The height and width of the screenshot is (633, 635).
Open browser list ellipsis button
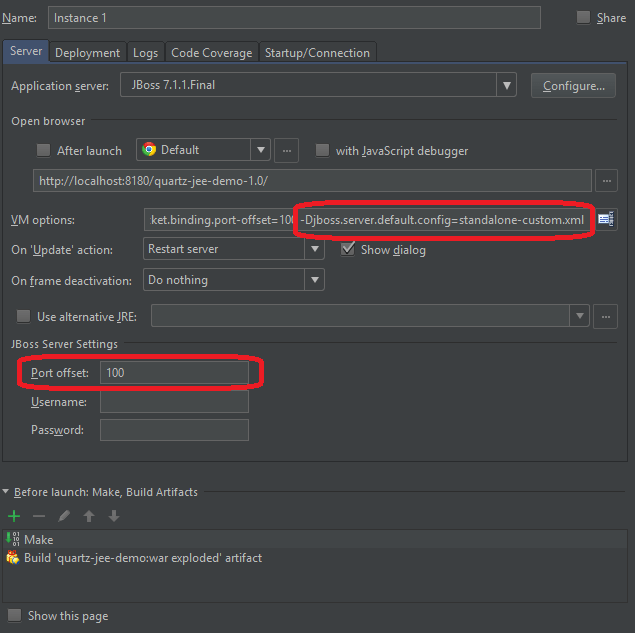(x=286, y=150)
